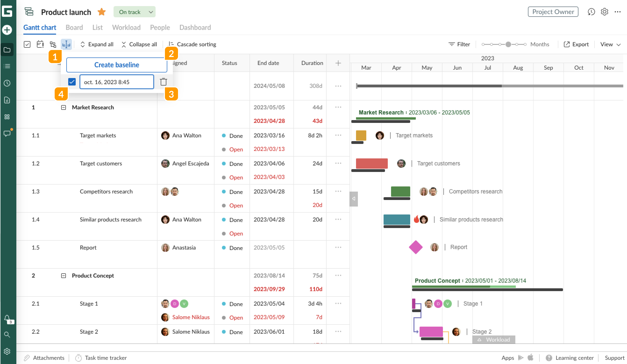Select the bulk change checkbox icon

pyautogui.click(x=27, y=44)
